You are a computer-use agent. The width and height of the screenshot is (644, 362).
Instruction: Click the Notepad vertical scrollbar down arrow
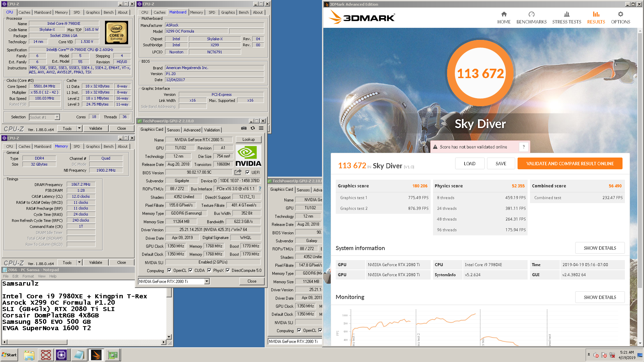(x=169, y=337)
